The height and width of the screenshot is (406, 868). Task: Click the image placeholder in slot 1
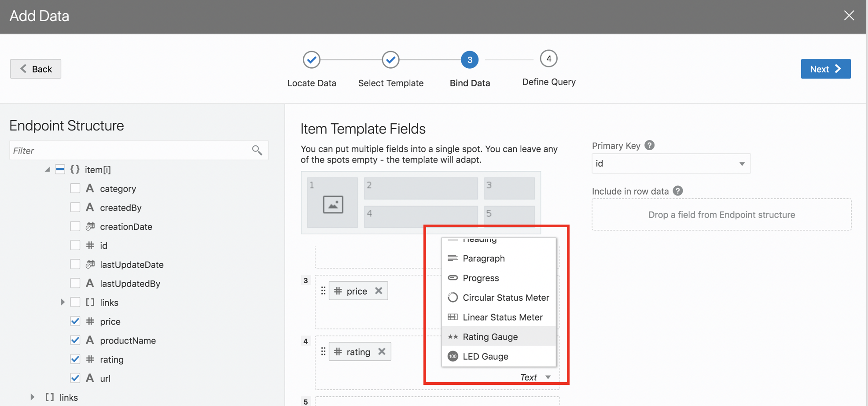tap(333, 205)
